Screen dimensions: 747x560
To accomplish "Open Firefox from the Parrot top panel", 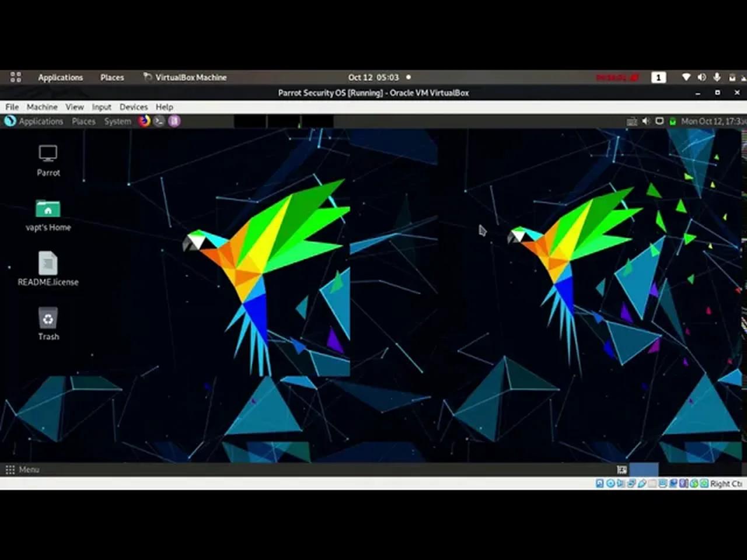I will click(144, 121).
